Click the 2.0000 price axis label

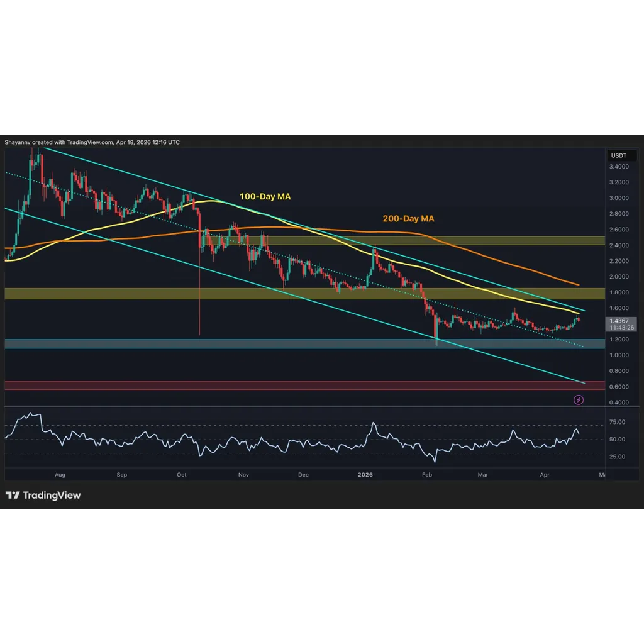coord(619,277)
